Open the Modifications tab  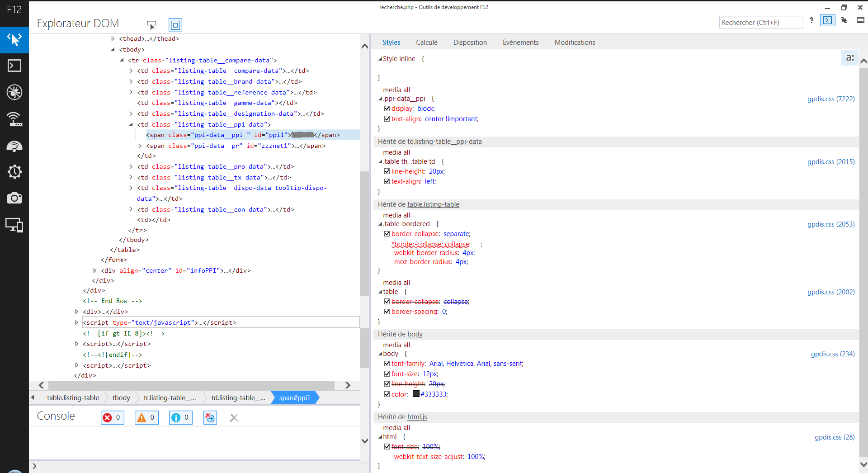tap(575, 43)
